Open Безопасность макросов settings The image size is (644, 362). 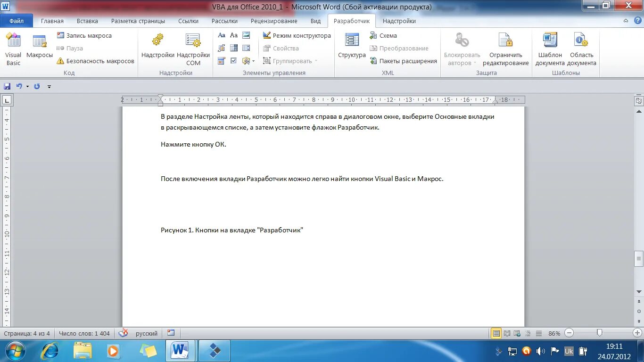click(96, 61)
